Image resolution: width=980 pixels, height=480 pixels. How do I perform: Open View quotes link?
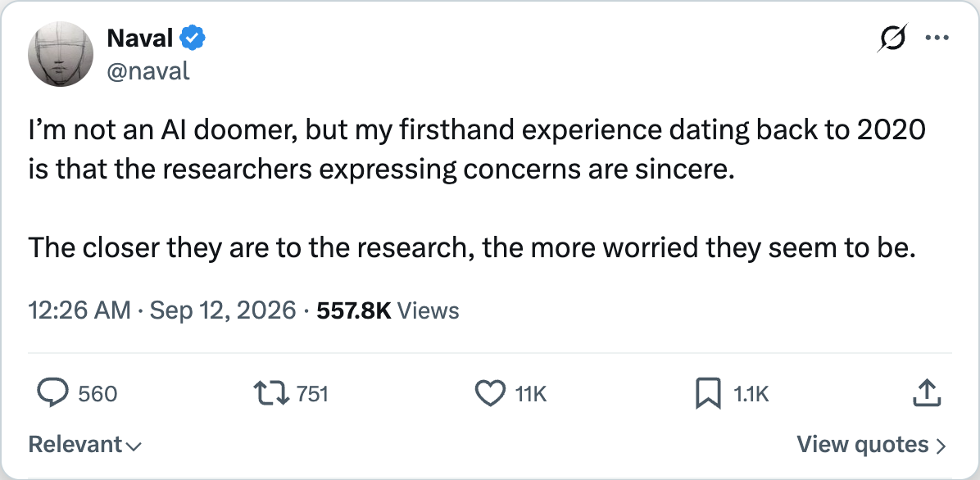pos(871,445)
